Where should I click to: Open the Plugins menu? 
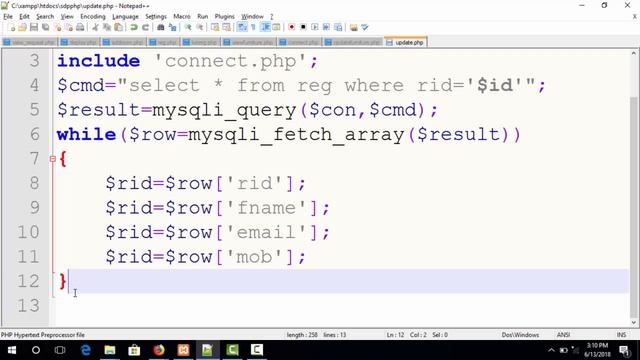click(224, 16)
